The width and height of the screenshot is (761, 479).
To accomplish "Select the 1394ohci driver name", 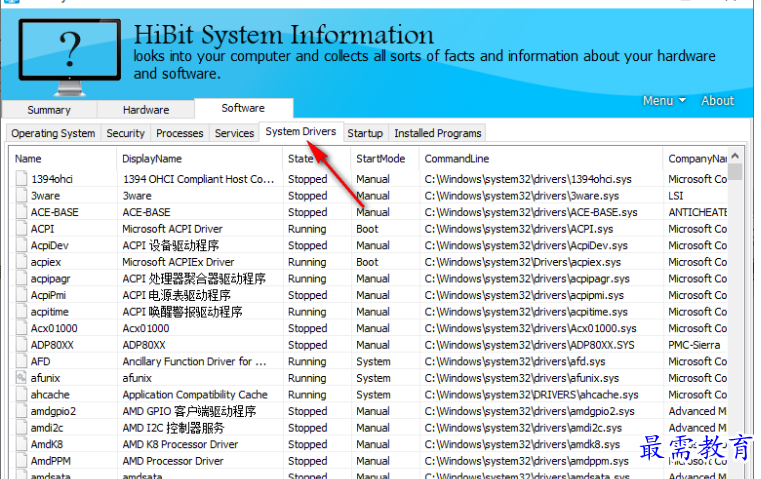I will (x=52, y=179).
